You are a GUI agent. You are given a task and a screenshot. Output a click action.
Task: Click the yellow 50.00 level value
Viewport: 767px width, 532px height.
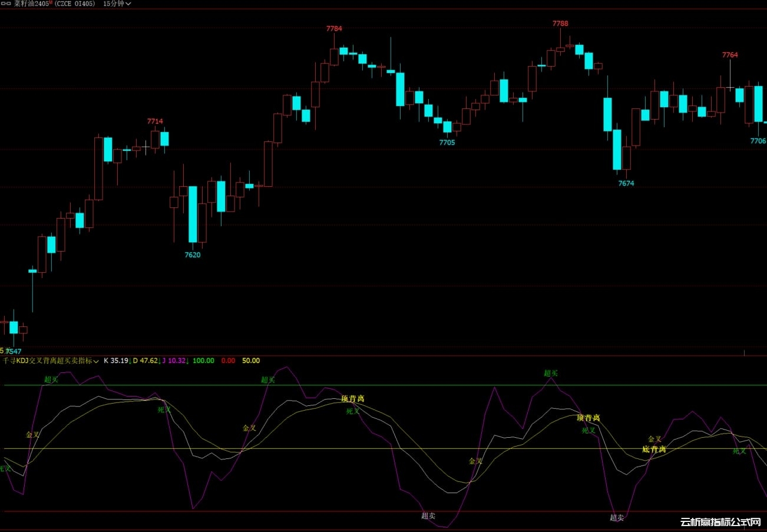click(x=251, y=361)
